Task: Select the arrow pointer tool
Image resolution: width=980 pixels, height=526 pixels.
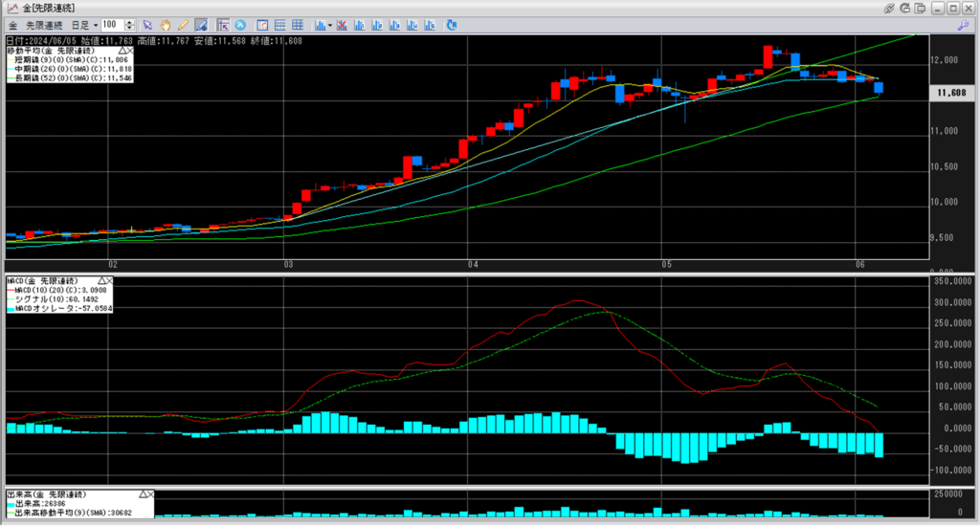Action: click(147, 24)
